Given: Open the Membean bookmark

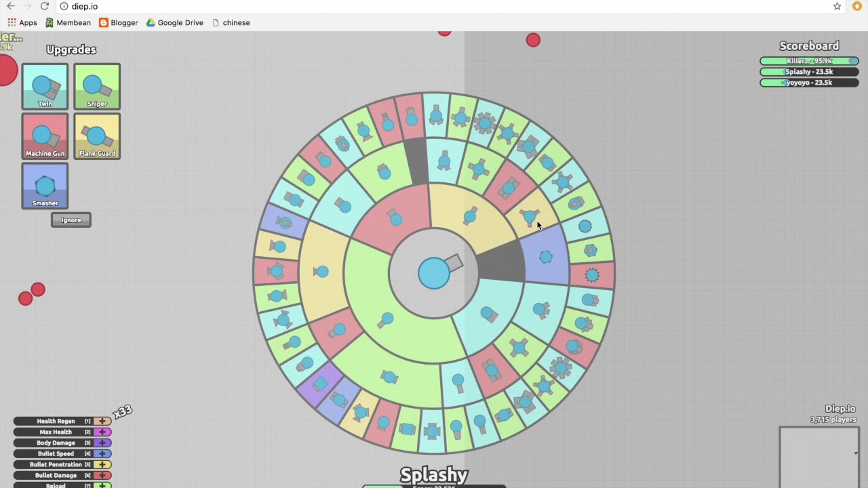Looking at the screenshot, I should tap(68, 22).
